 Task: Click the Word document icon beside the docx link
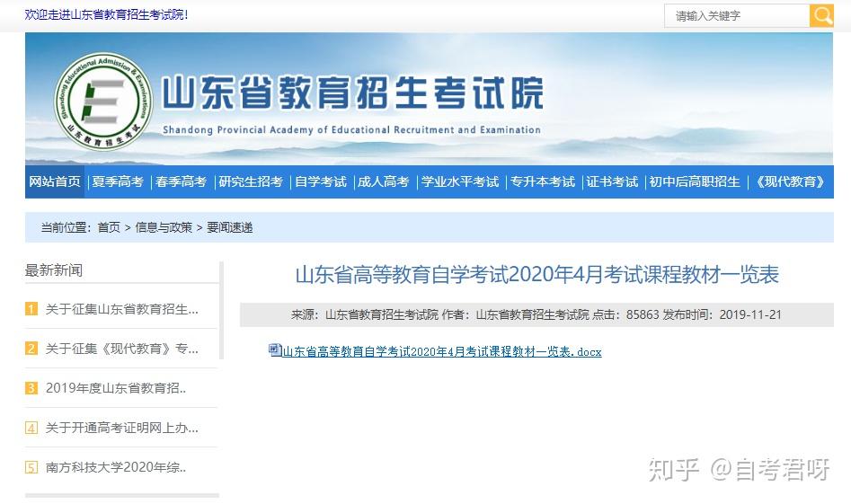tap(275, 349)
